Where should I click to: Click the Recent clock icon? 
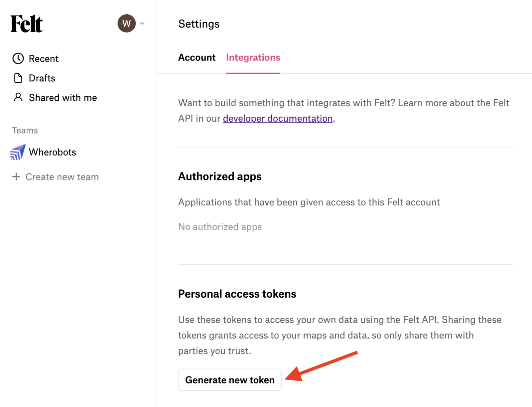click(x=18, y=58)
